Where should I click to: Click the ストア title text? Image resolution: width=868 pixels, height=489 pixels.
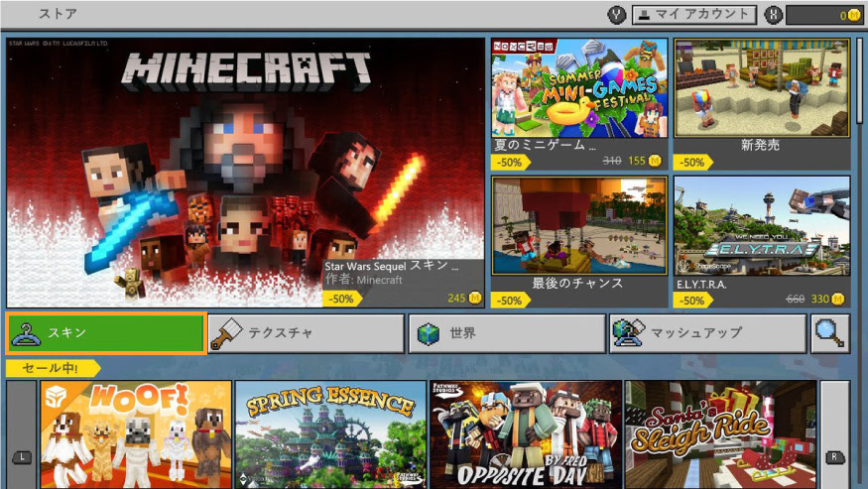[59, 13]
